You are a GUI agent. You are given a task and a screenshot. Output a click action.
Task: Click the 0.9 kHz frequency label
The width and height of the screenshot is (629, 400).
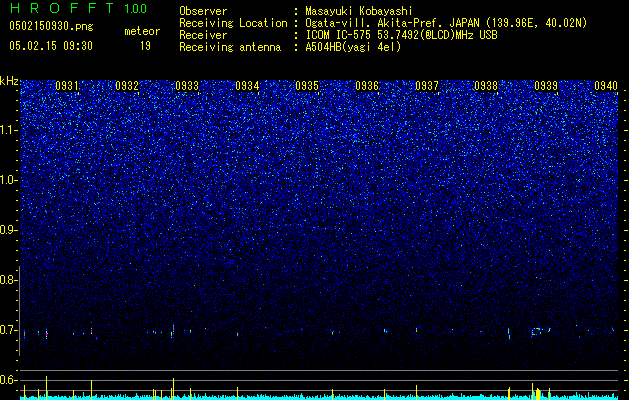click(8, 230)
